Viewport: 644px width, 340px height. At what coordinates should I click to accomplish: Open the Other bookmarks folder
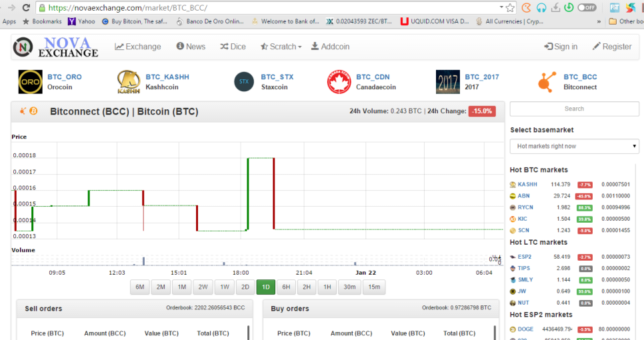[x=626, y=21]
